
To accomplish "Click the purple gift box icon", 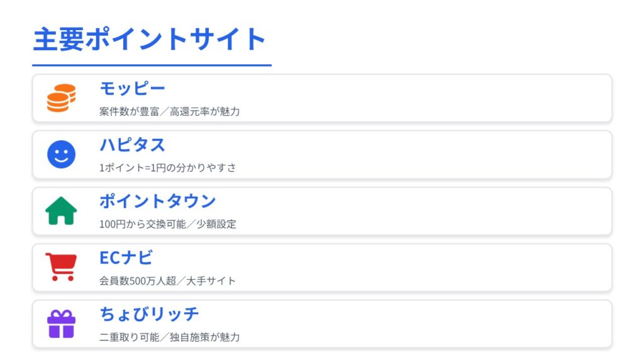I will (61, 324).
